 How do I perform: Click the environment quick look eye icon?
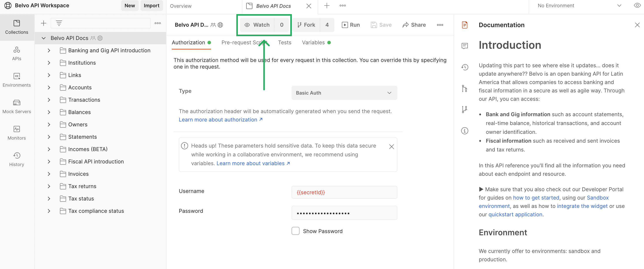click(637, 6)
